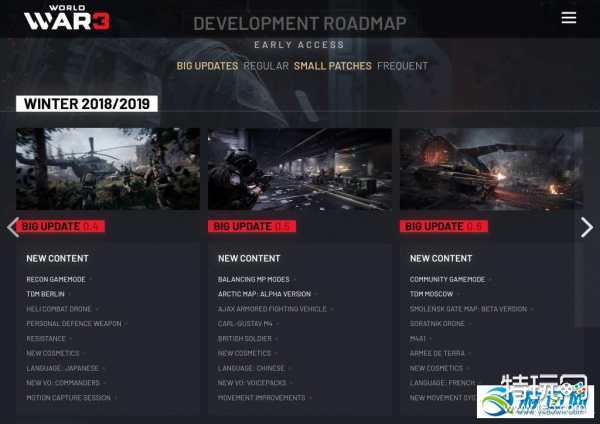Open Heli Combat Drone details
Screen dimensions: 600x424
point(59,309)
